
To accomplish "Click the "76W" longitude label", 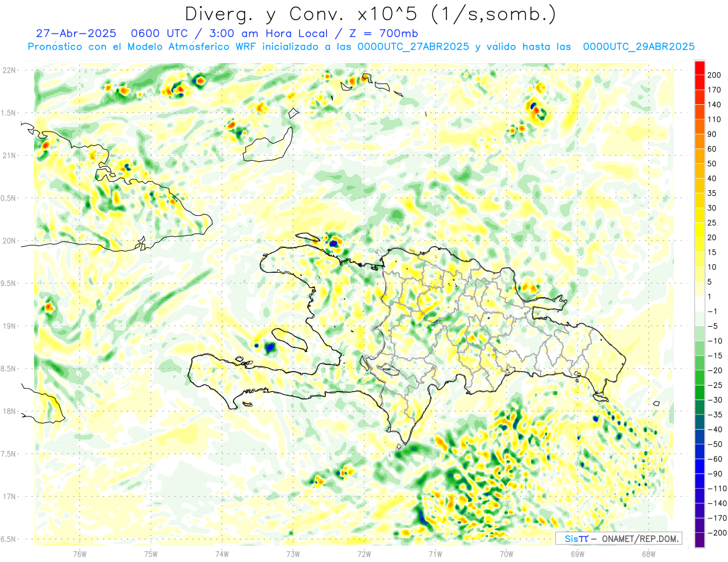I will 79,554.
